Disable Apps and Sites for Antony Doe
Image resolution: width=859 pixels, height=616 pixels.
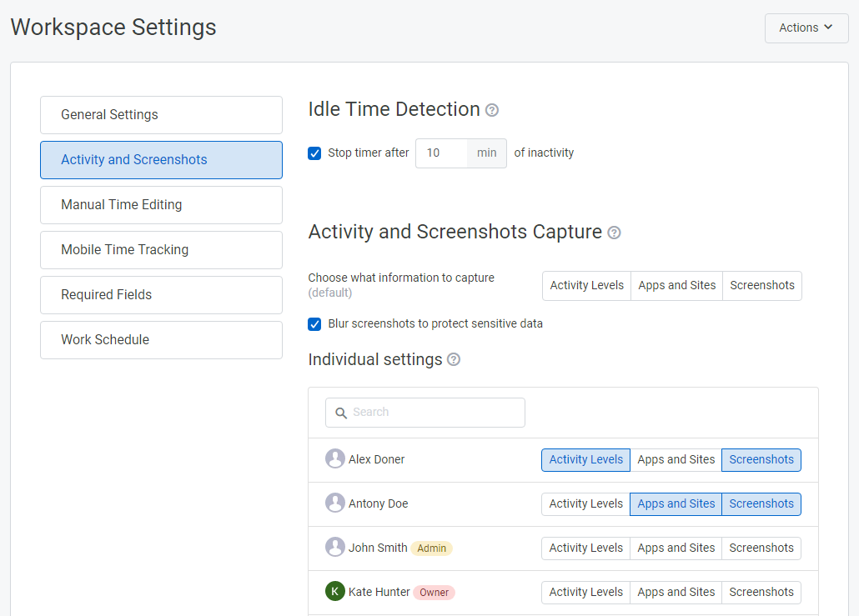click(x=676, y=503)
